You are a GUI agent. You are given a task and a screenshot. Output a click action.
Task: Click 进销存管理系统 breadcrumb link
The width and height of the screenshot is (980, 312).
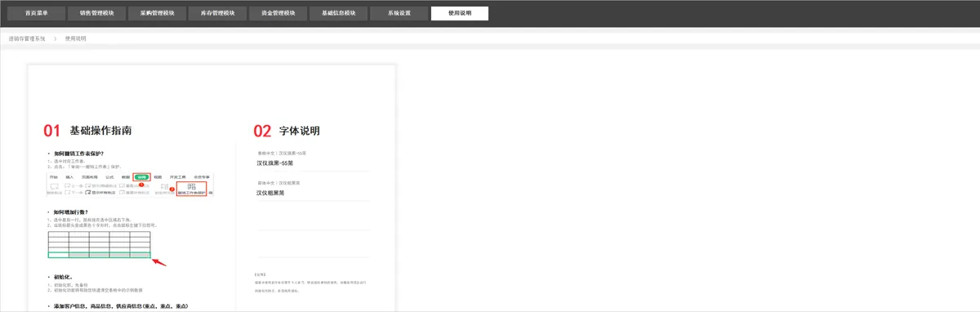(x=27, y=38)
